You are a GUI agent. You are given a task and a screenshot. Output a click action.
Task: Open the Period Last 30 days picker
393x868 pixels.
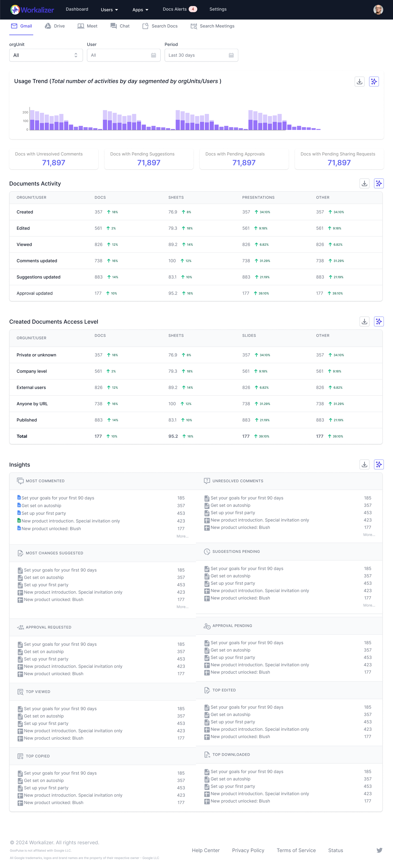tap(201, 55)
